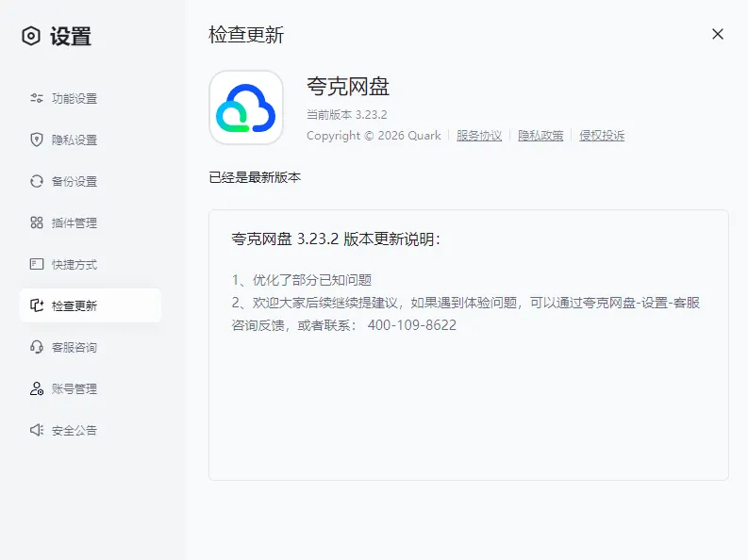Click the phone number 400-109-8622

(412, 325)
